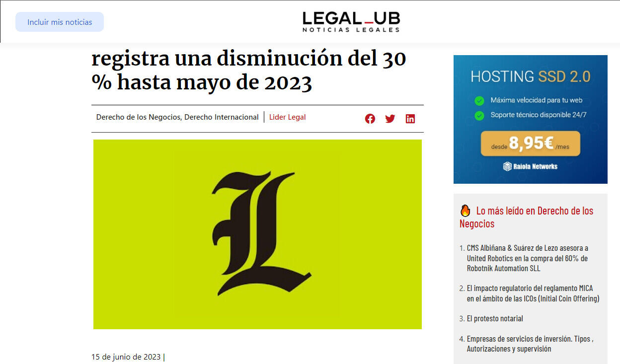The image size is (620, 364).
Task: Click the Legal_UB Noticias Legales logo
Action: click(x=351, y=22)
